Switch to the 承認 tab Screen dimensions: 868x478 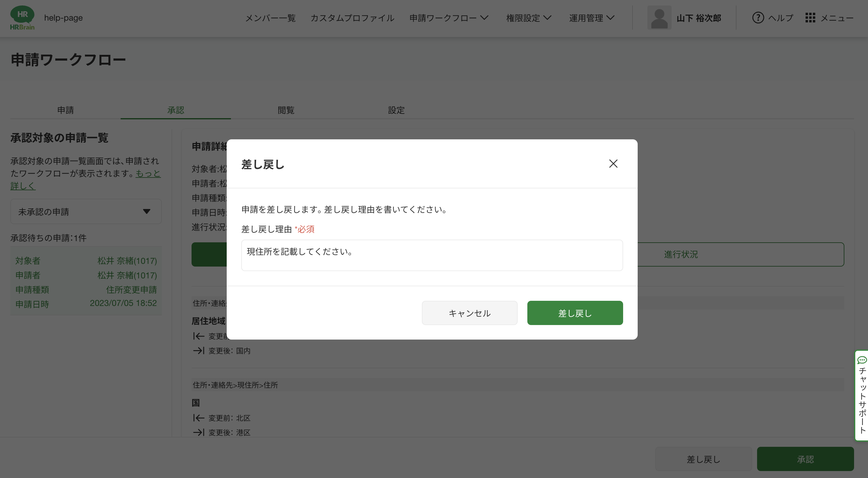175,110
